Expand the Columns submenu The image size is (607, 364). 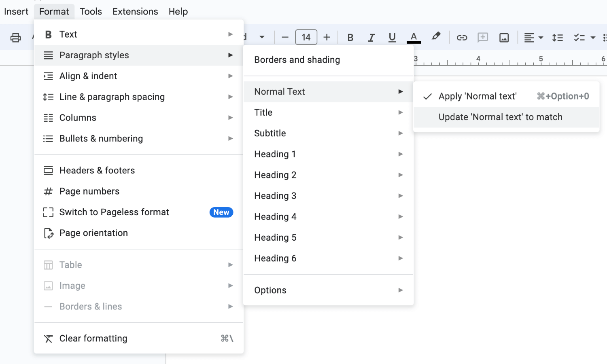click(139, 118)
